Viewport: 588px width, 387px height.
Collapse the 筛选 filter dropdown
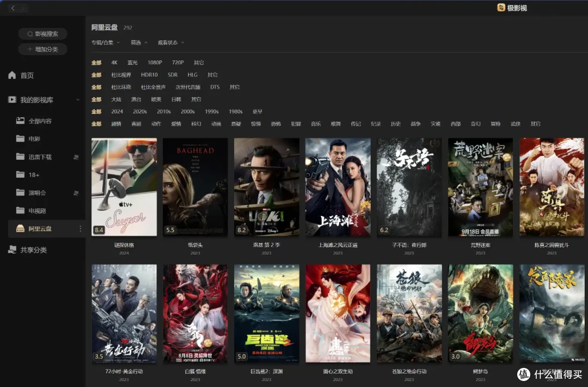139,43
